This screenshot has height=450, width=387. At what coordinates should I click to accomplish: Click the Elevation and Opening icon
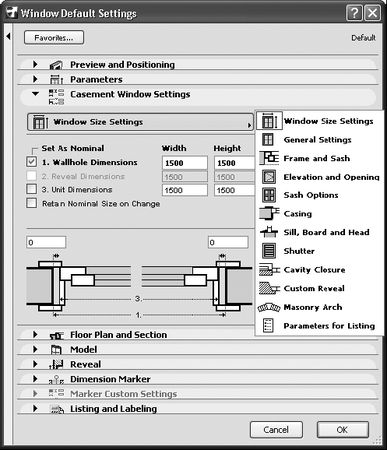(x=269, y=177)
